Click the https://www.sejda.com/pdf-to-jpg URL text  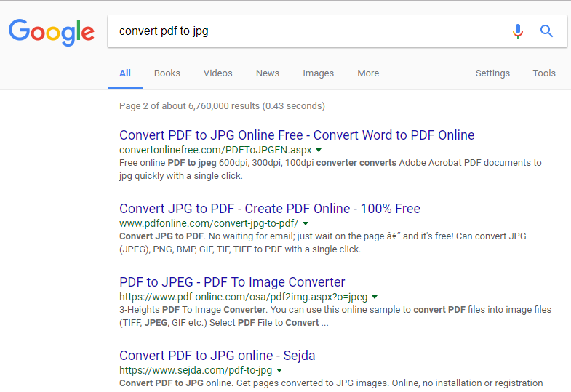tap(196, 370)
